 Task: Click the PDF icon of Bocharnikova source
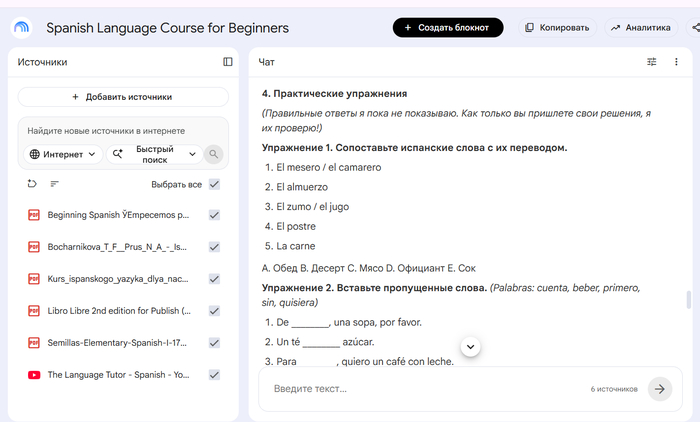(x=34, y=247)
